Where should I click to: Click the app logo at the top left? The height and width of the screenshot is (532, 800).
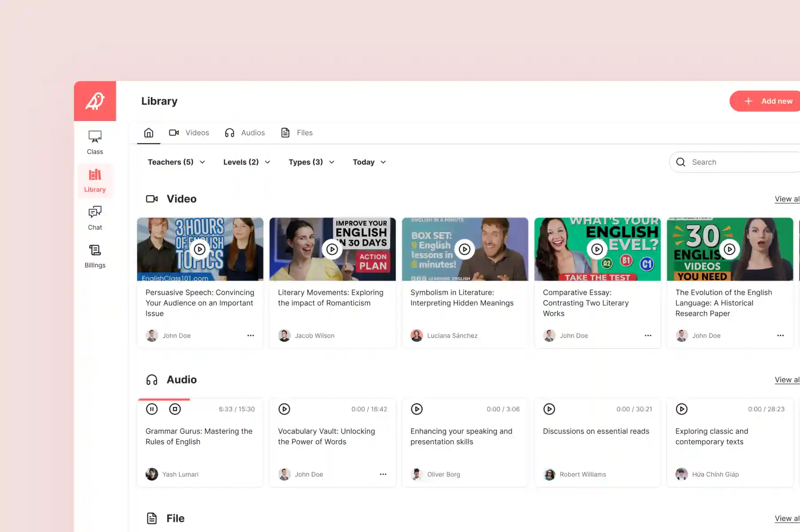coord(94,101)
